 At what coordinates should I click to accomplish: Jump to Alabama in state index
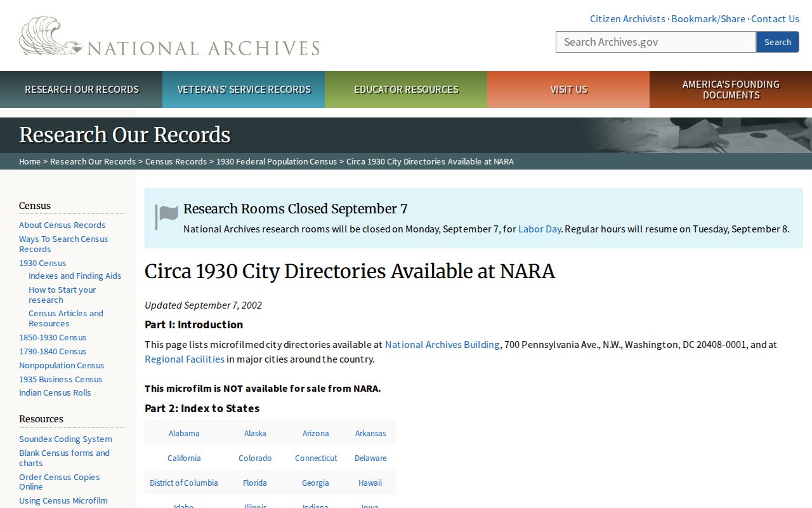click(x=184, y=433)
